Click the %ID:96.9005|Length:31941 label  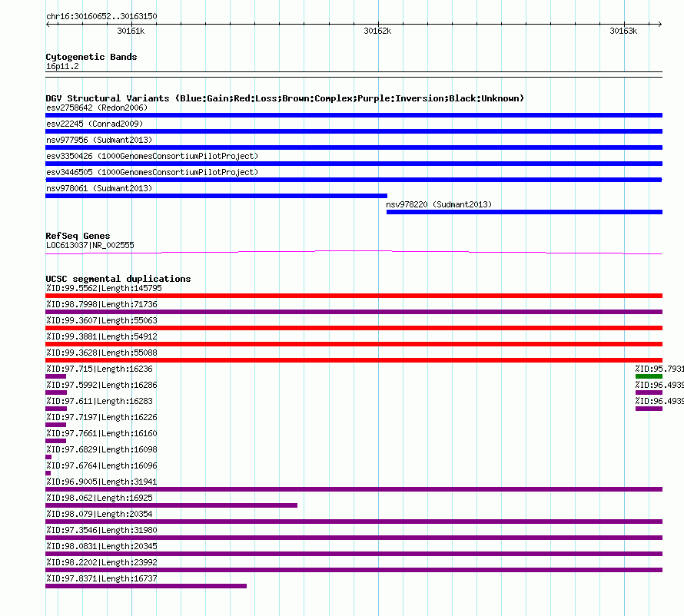click(101, 482)
